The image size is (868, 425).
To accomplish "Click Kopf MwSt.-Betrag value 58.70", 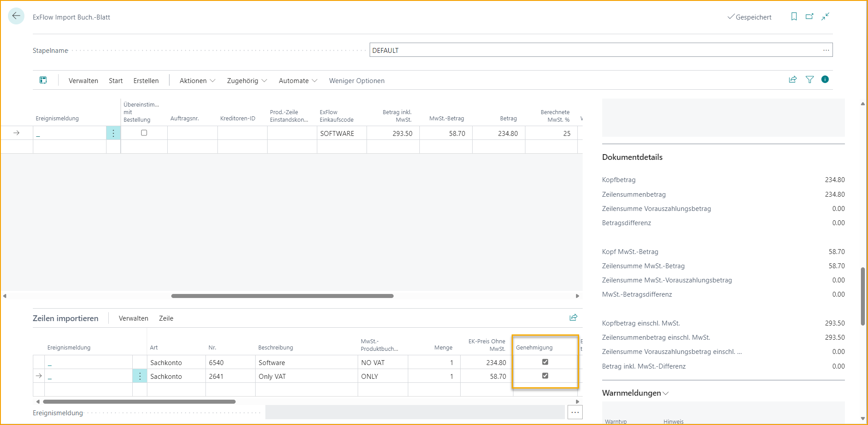I will 836,252.
